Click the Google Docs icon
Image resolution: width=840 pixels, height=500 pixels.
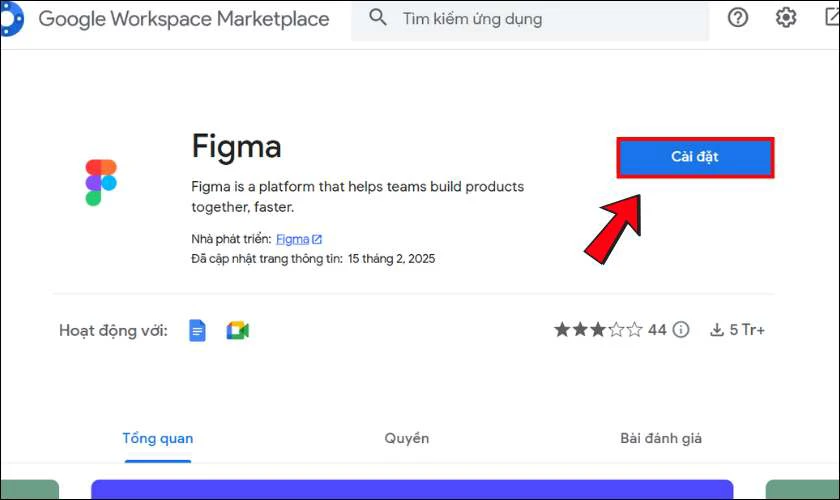pyautogui.click(x=197, y=331)
